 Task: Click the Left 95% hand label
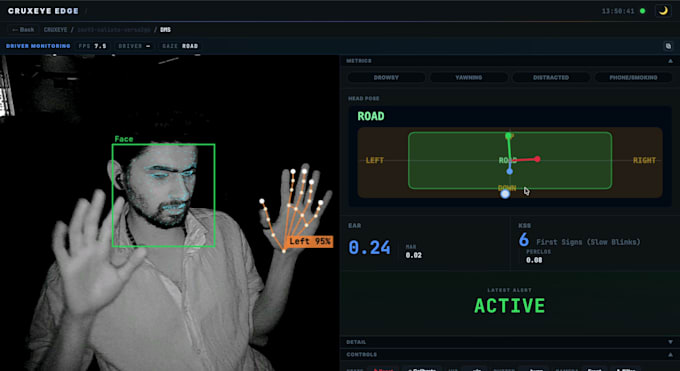click(310, 241)
